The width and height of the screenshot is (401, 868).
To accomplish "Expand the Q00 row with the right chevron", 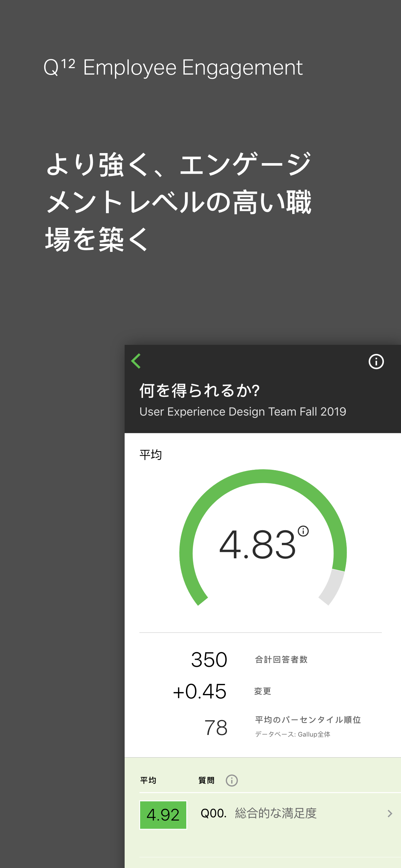I will click(390, 814).
